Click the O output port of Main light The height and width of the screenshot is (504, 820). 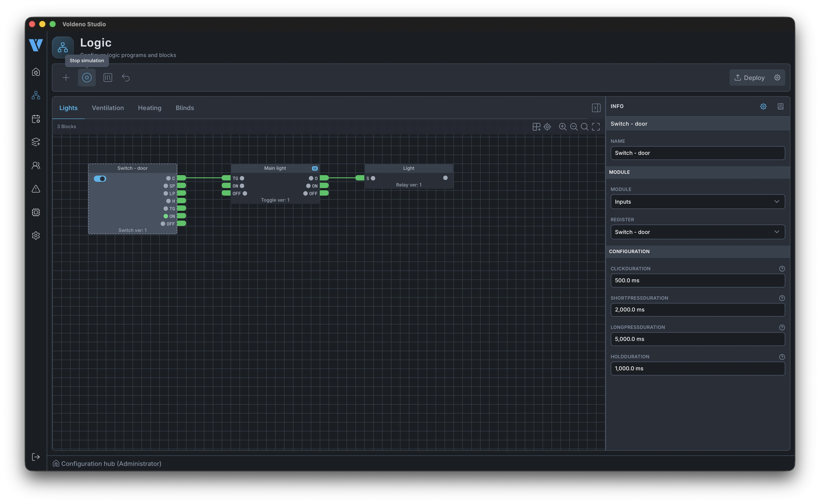(324, 178)
